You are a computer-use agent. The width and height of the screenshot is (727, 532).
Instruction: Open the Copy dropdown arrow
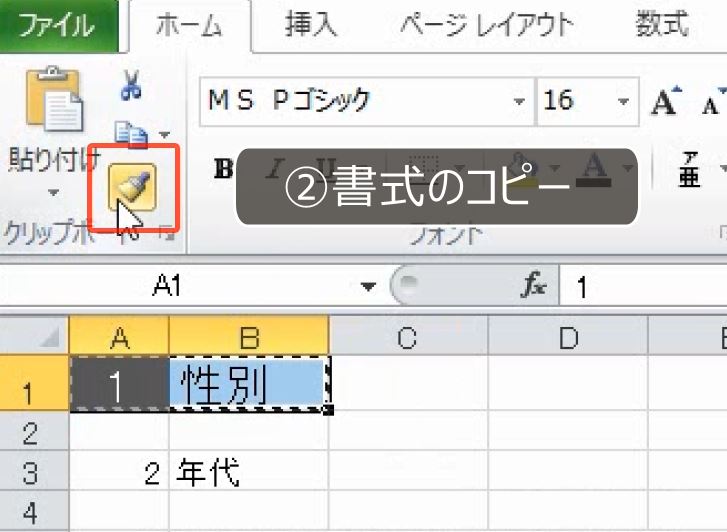[x=164, y=135]
